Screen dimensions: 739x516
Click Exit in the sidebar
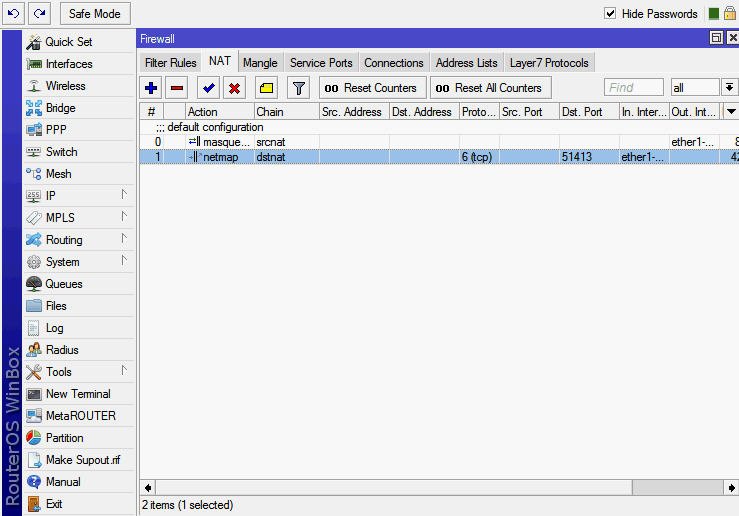pyautogui.click(x=79, y=504)
